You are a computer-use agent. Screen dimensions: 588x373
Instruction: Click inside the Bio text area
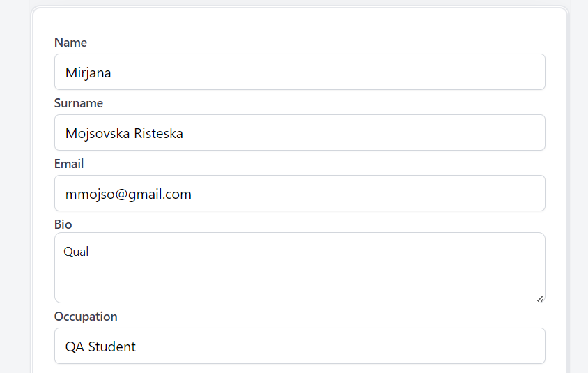[x=300, y=268]
